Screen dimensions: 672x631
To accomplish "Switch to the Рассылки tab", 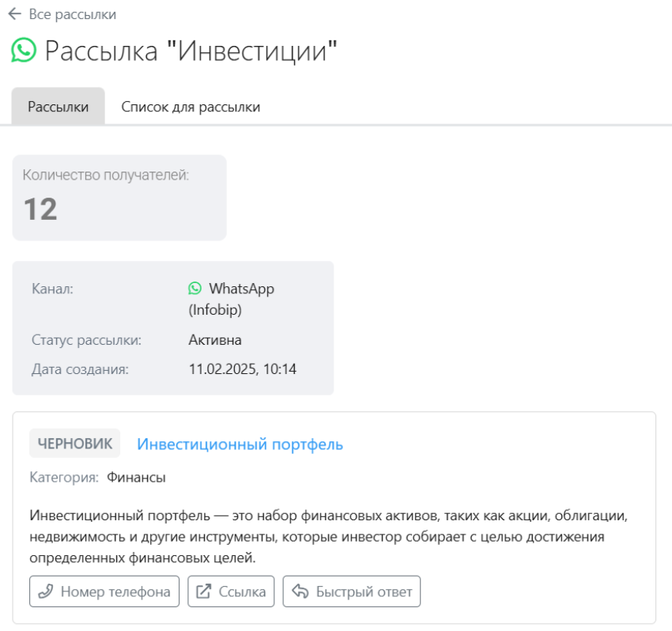I will 59,106.
